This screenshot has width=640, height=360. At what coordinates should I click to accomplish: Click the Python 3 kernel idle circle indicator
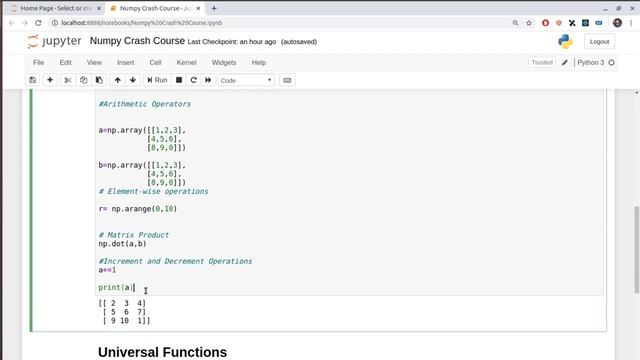(x=611, y=62)
